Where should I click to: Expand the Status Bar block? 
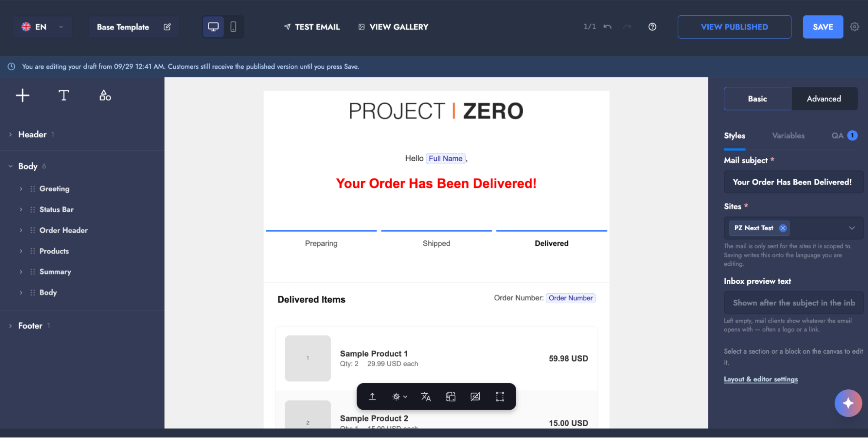click(21, 209)
